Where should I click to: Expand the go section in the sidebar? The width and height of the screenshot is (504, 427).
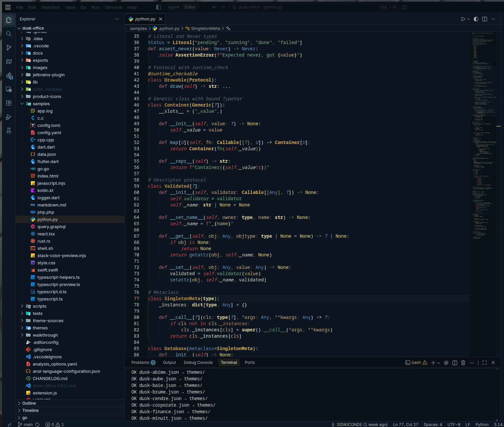[70, 418]
